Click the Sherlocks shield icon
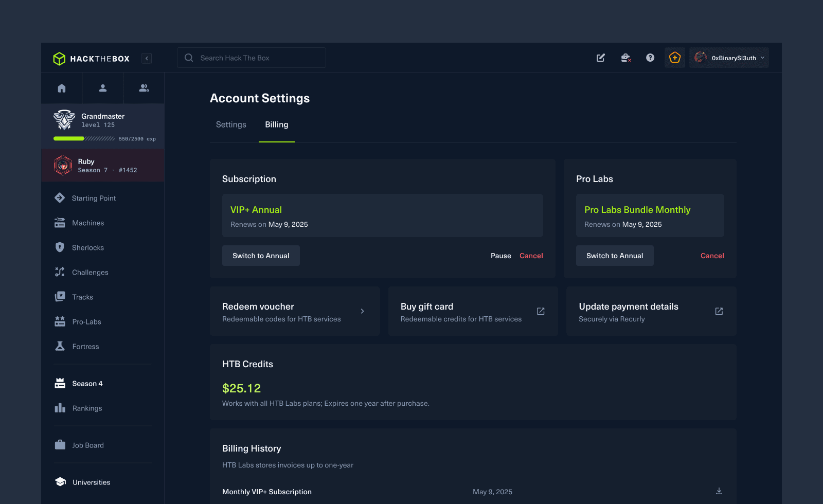823x504 pixels. [60, 247]
